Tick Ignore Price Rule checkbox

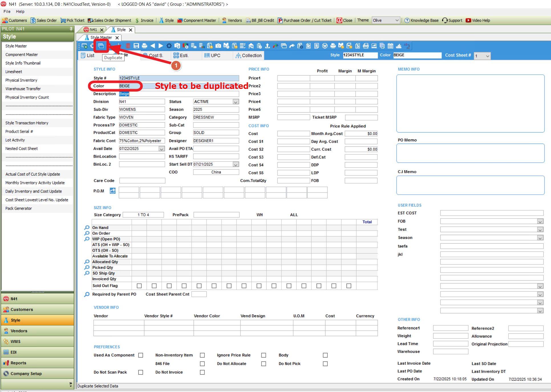click(x=264, y=355)
